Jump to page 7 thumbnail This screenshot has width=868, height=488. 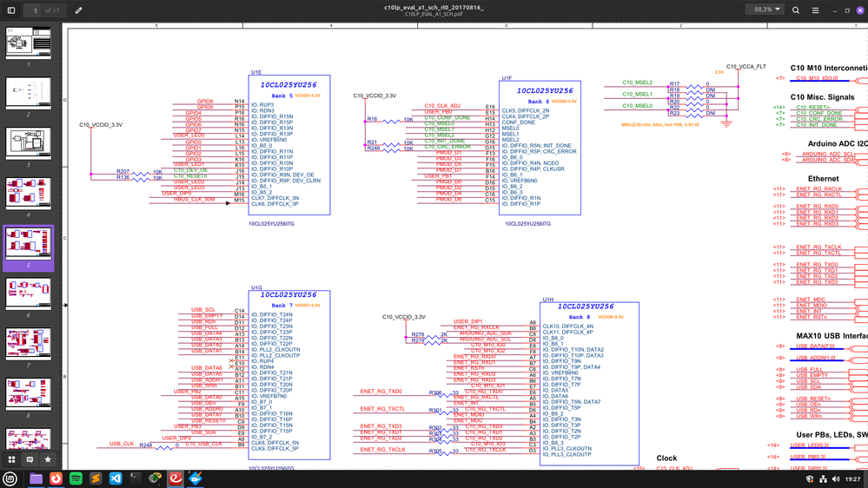tap(28, 344)
